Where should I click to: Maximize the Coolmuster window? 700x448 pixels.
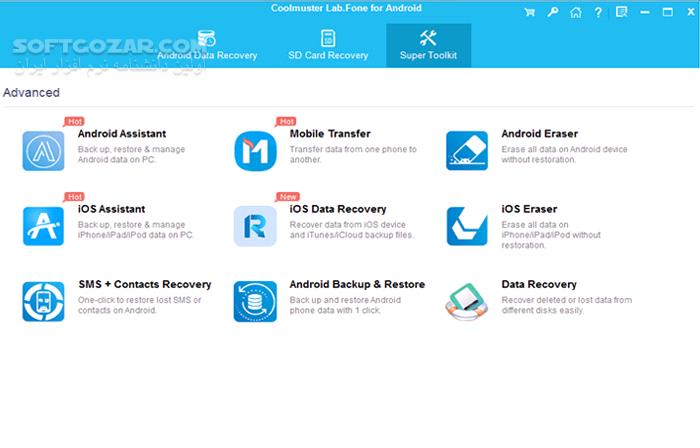pyautogui.click(x=668, y=12)
